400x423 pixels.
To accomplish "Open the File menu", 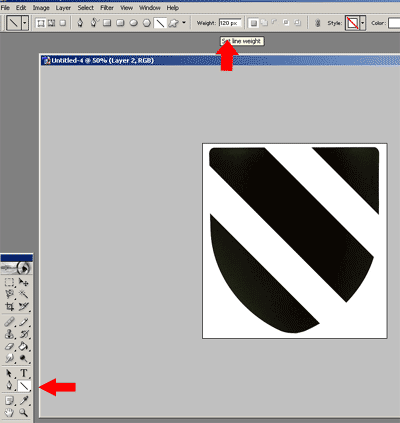I will [5, 7].
